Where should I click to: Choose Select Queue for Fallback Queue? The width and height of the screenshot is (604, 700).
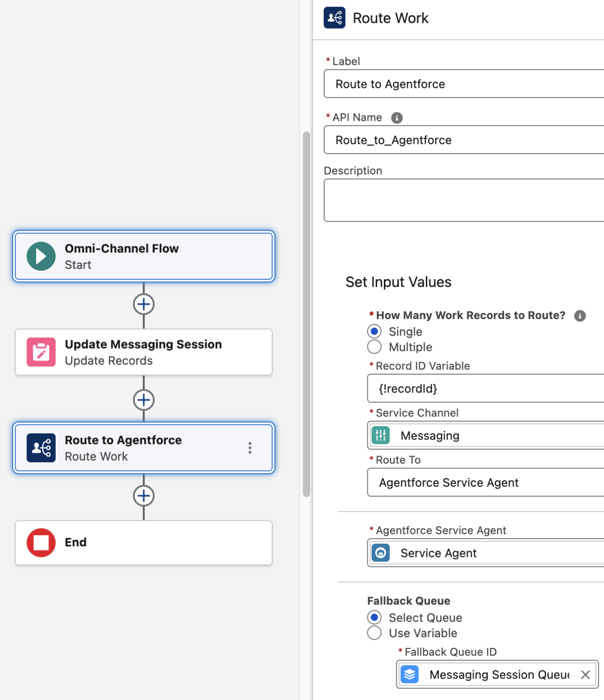(x=374, y=618)
